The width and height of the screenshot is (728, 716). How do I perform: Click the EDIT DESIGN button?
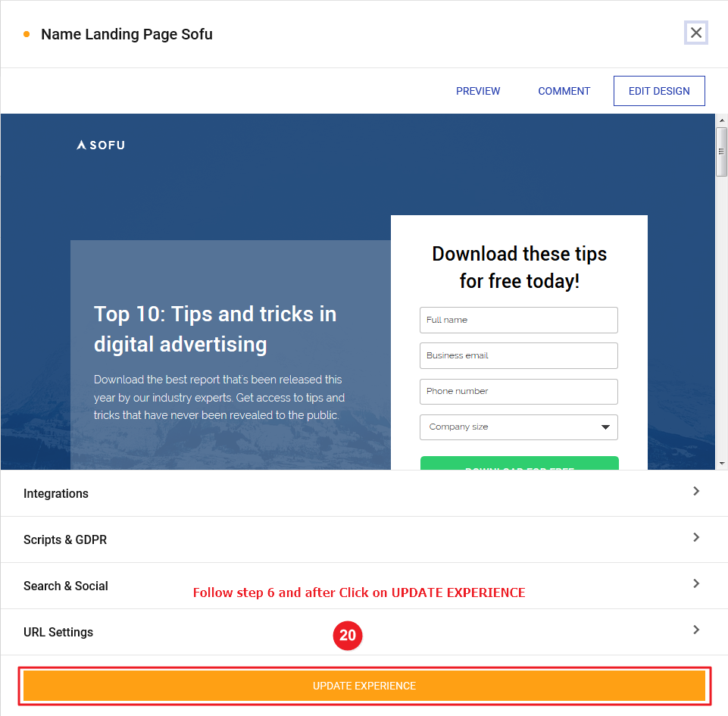tap(659, 91)
